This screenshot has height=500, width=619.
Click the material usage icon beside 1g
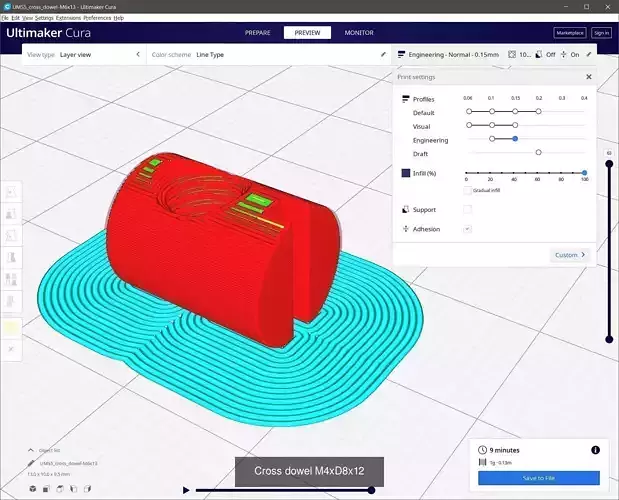pyautogui.click(x=482, y=462)
